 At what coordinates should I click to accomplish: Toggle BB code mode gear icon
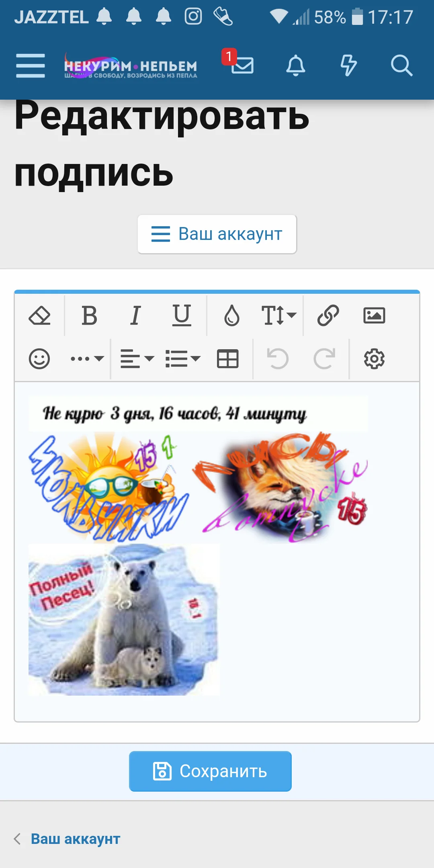[x=374, y=359]
